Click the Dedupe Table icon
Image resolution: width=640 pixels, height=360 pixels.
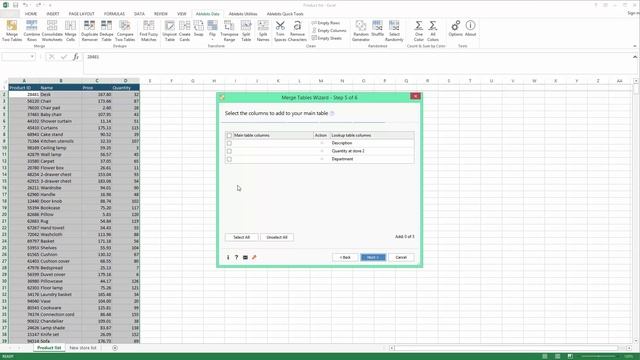(x=107, y=31)
